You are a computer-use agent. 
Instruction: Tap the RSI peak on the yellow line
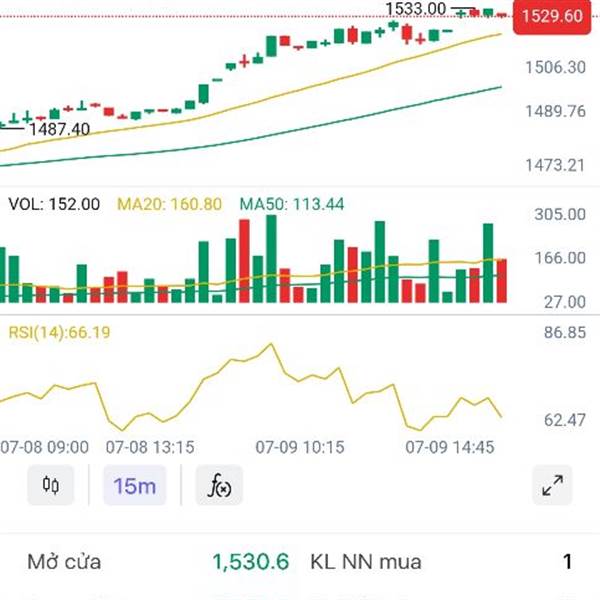[x=271, y=344]
